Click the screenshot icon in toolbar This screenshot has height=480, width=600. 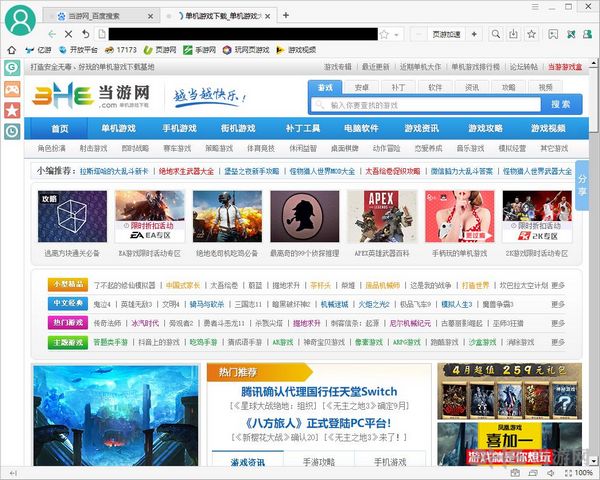pos(553,34)
